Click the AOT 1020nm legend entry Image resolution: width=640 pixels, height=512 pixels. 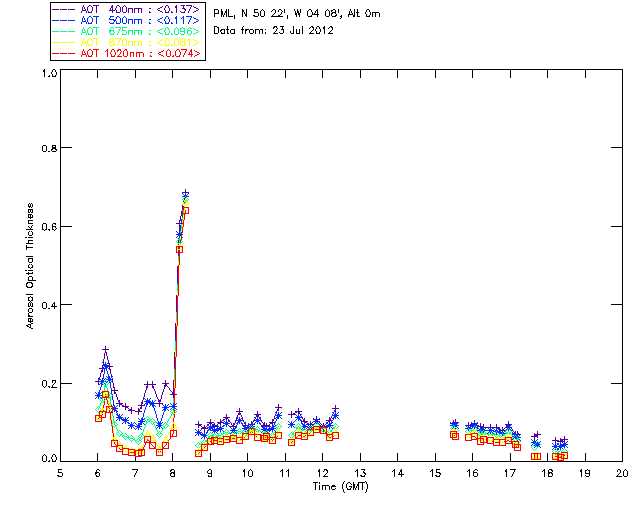[x=128, y=53]
